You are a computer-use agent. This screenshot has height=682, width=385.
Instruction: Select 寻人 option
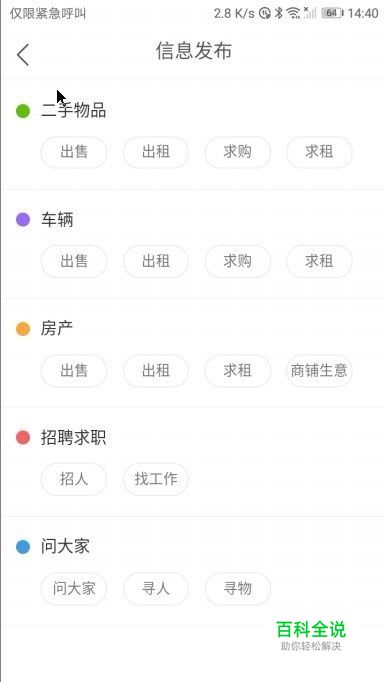click(156, 588)
